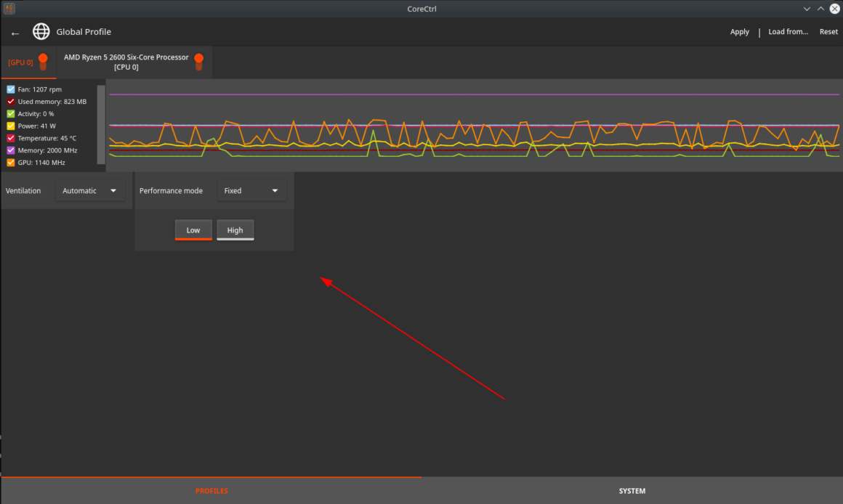This screenshot has height=504, width=843.
Task: Uncheck the Fan sensor checkbox
Action: (11, 89)
